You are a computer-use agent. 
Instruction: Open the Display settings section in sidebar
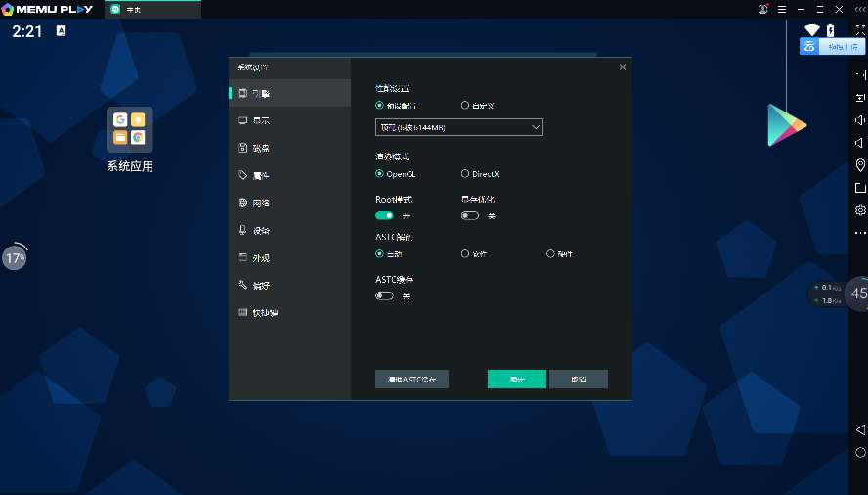(289, 120)
